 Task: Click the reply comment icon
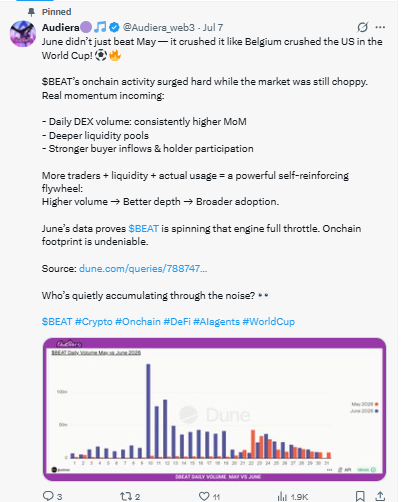pyautogui.click(x=48, y=496)
